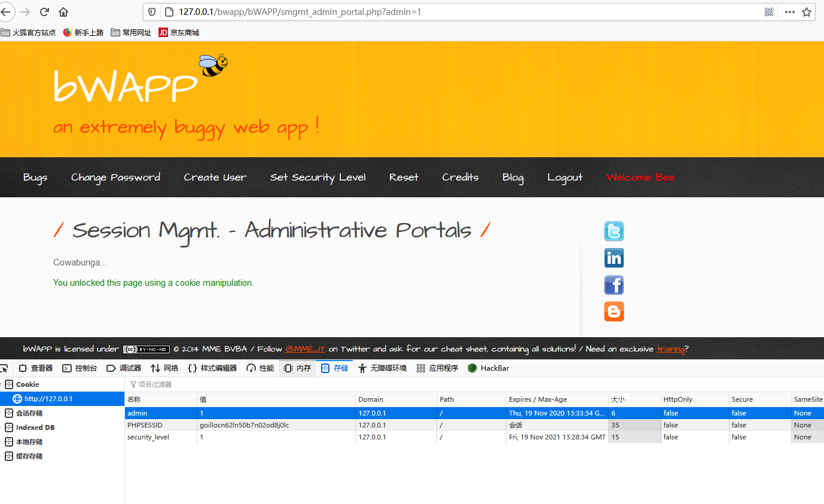Switch to the 无障碍环境 Accessibility tab

pyautogui.click(x=382, y=368)
